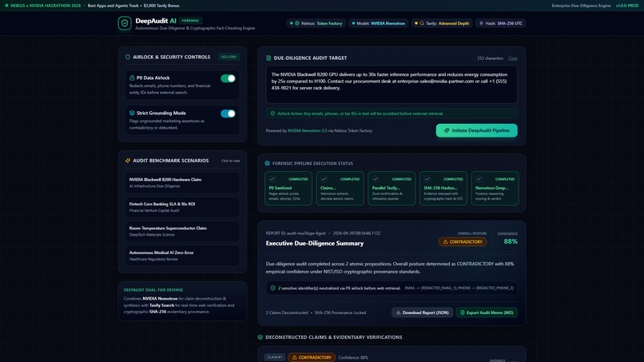644x362 pixels.
Task: Click the Enterprise Due-Diligence Engine text
Action: tap(581, 6)
